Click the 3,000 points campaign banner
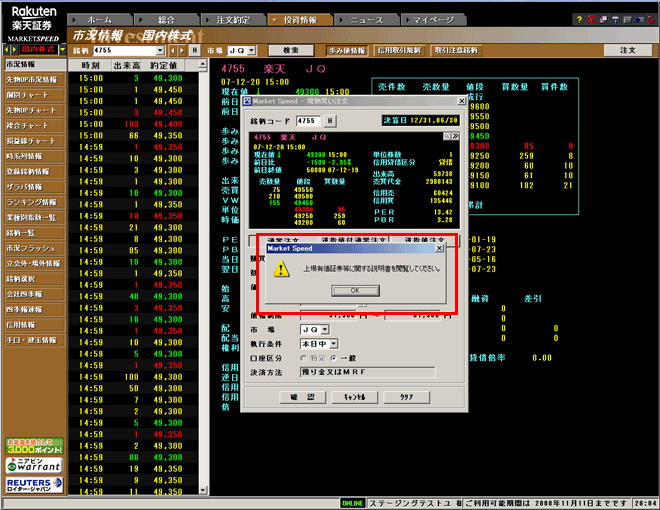This screenshot has width=660, height=510. point(33,446)
